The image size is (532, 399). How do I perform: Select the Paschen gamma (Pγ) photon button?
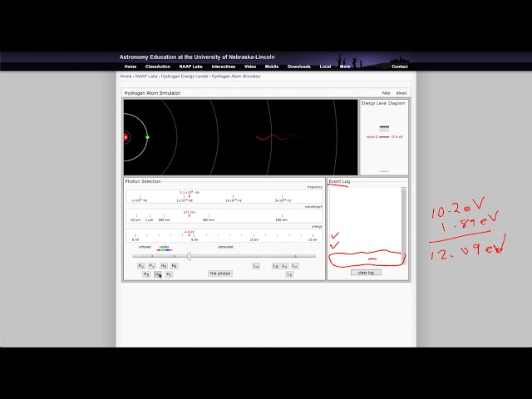pyautogui.click(x=152, y=266)
